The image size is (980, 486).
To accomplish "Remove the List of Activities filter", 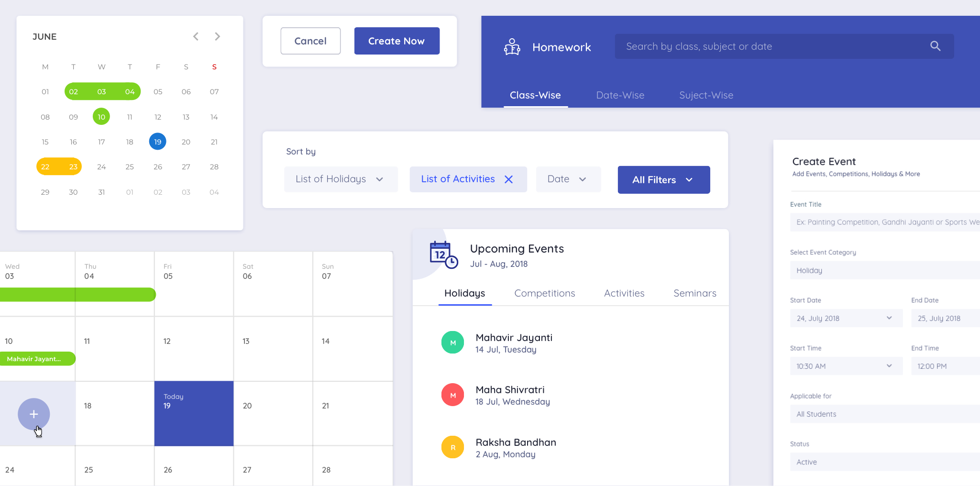I will [508, 179].
